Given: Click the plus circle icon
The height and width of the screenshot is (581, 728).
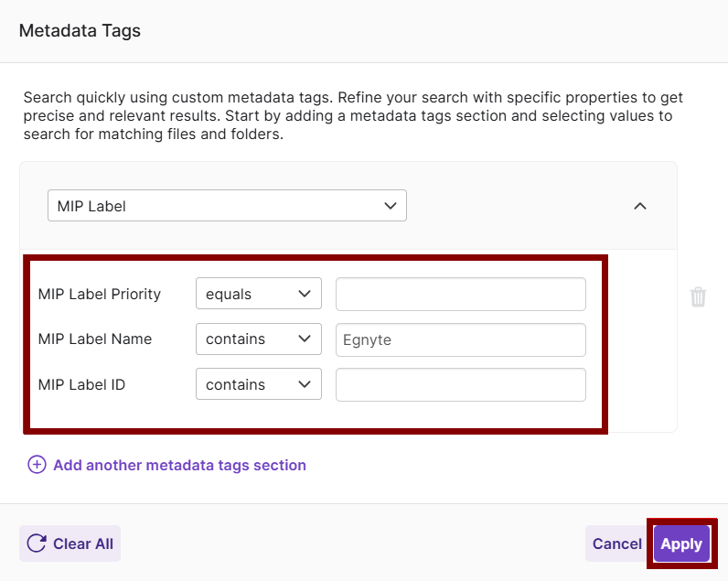Looking at the screenshot, I should (37, 465).
